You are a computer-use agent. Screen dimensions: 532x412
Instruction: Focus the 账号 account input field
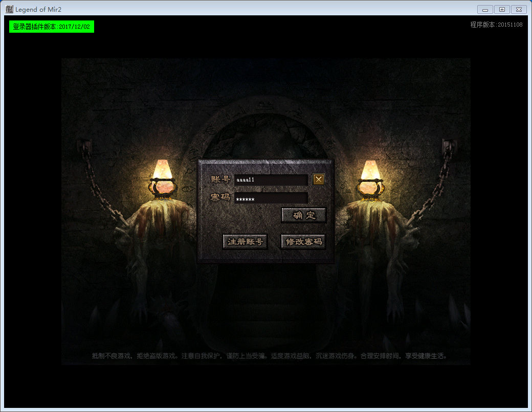pyautogui.click(x=271, y=180)
